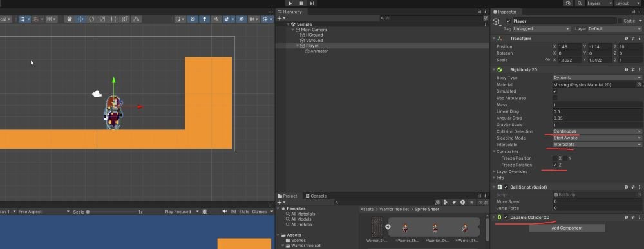Toggle scene audio icon
Image resolution: width=644 pixels, height=249 pixels.
click(216, 19)
